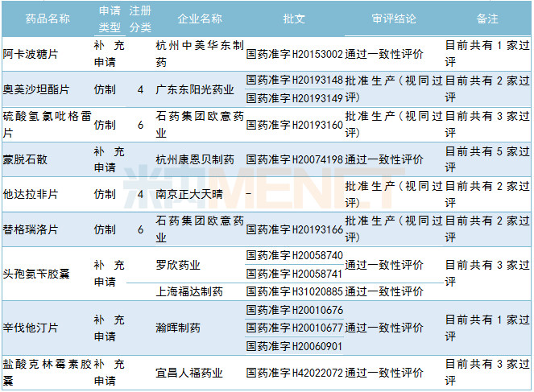Click remark in 硫酸氢氯吡格雷片 row
534x392 pixels.
[x=487, y=125]
